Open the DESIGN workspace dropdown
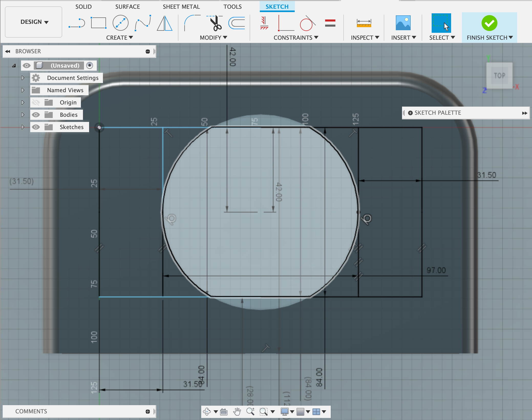The width and height of the screenshot is (532, 420). [34, 22]
